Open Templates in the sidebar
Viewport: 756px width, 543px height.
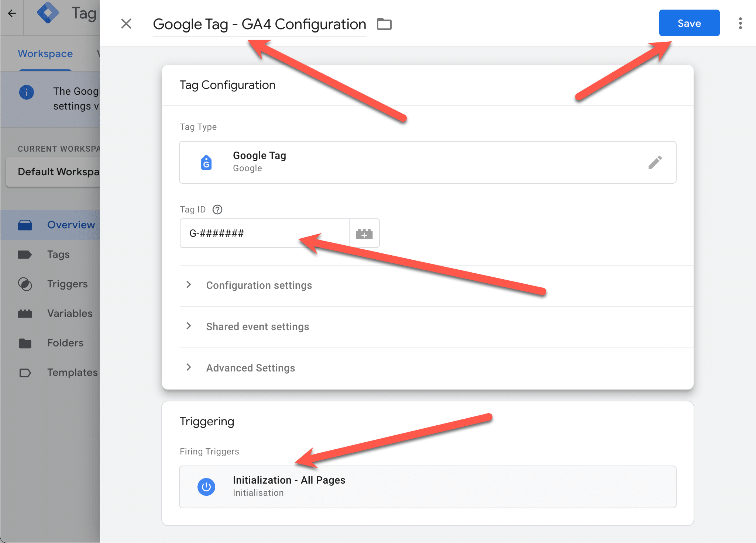pyautogui.click(x=50, y=373)
